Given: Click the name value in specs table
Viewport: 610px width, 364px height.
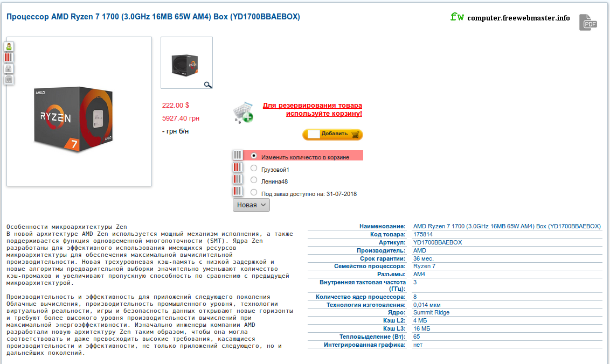Looking at the screenshot, I should point(507,226).
